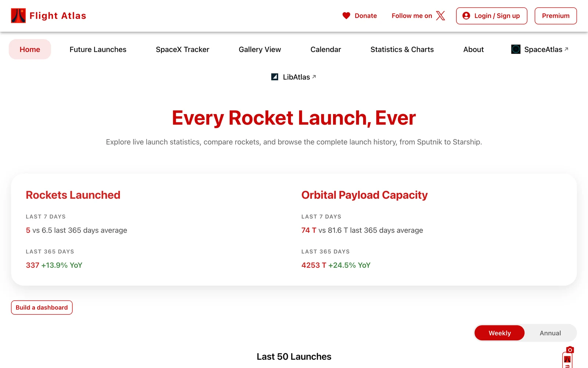Click the Premium button

[556, 16]
